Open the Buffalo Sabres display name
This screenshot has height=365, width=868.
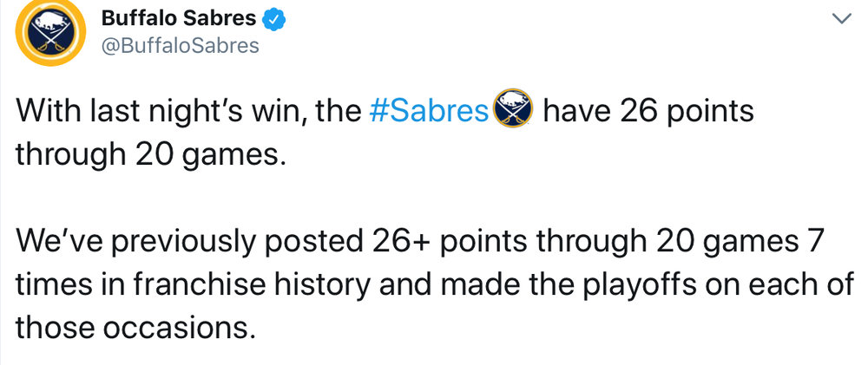tap(179, 18)
